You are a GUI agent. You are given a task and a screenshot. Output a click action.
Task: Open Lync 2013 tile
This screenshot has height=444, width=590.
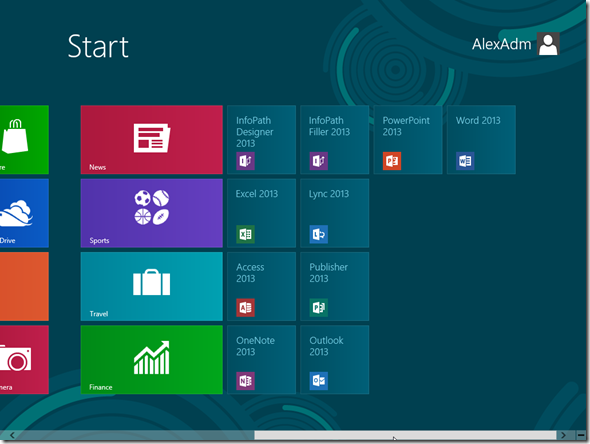[x=335, y=213]
